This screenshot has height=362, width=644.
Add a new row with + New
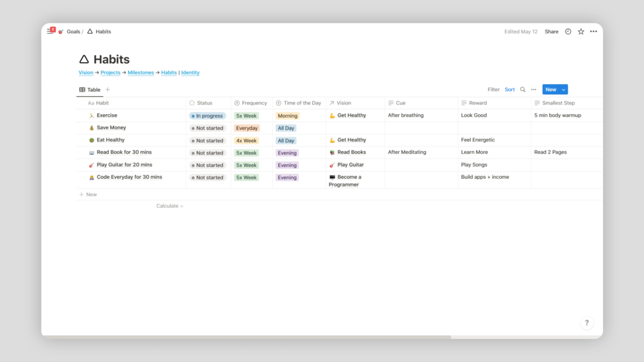tap(88, 195)
